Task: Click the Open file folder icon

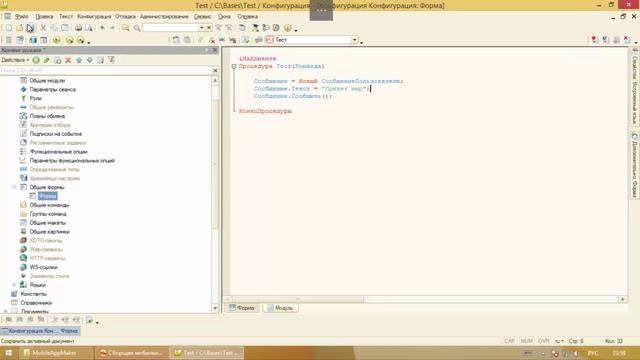Action: tap(19, 28)
